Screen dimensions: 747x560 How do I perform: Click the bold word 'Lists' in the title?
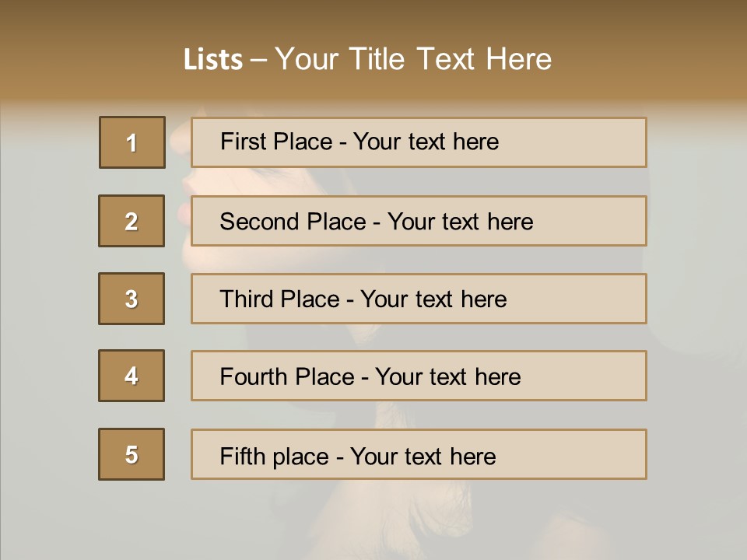[x=213, y=60]
